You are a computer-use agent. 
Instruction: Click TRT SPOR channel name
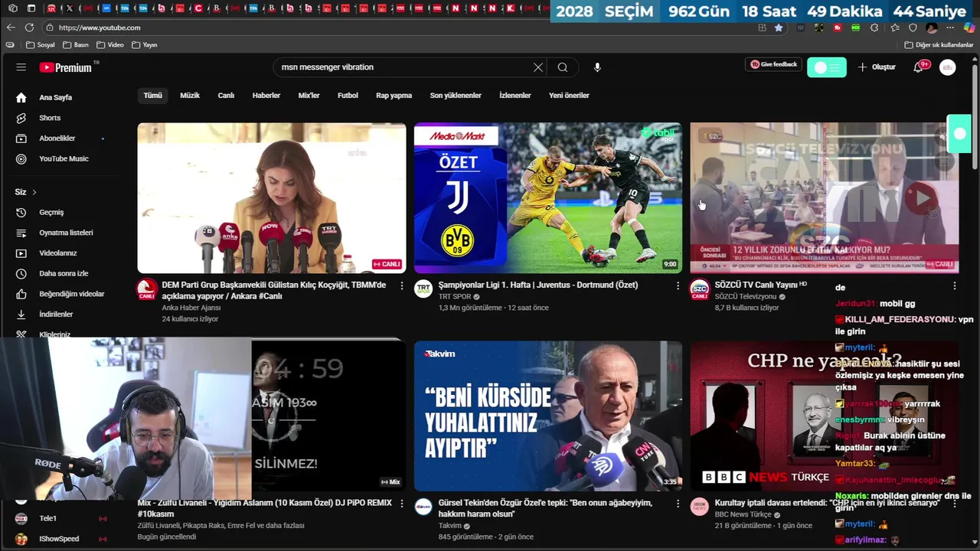point(455,297)
